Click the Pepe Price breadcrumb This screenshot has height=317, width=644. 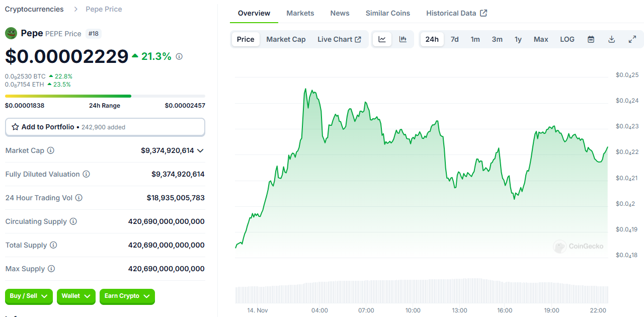[x=104, y=9]
